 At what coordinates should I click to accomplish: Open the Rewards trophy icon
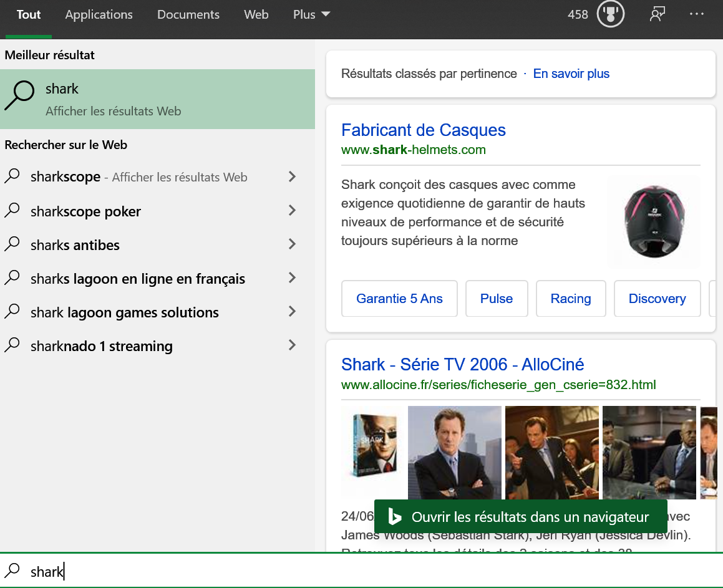[610, 14]
